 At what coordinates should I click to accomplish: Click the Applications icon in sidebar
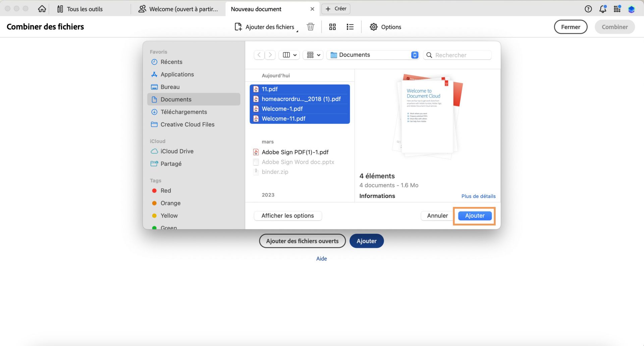pyautogui.click(x=154, y=74)
